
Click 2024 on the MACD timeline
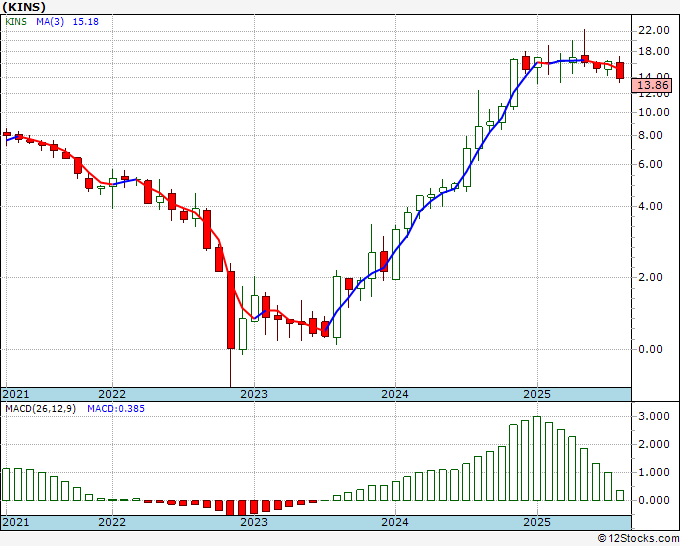point(395,522)
